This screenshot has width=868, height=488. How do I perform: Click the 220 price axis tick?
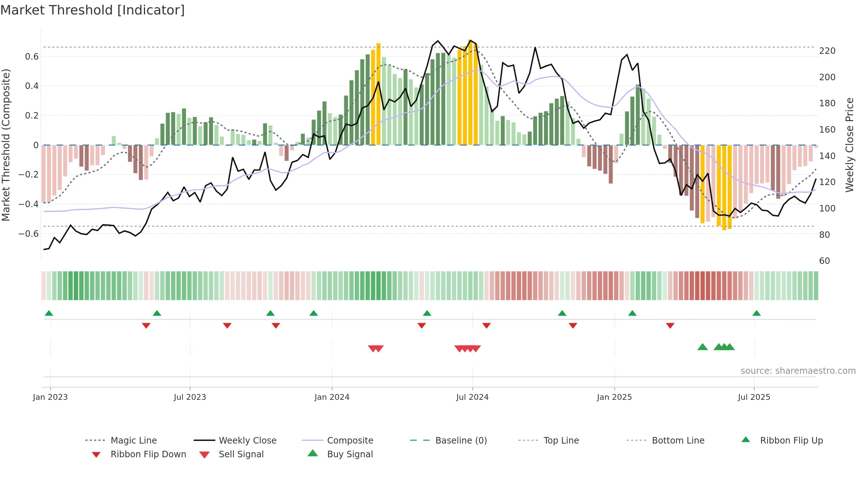pyautogui.click(x=827, y=51)
